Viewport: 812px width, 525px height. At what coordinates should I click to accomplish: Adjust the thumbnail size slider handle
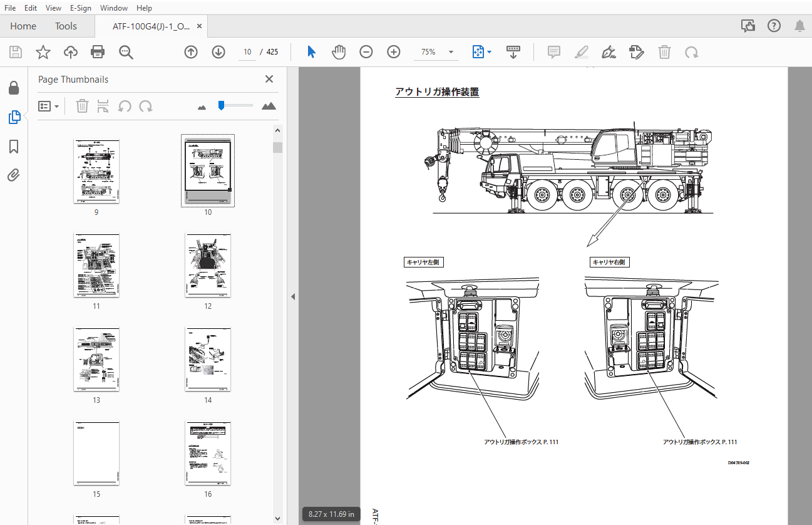[x=221, y=105]
